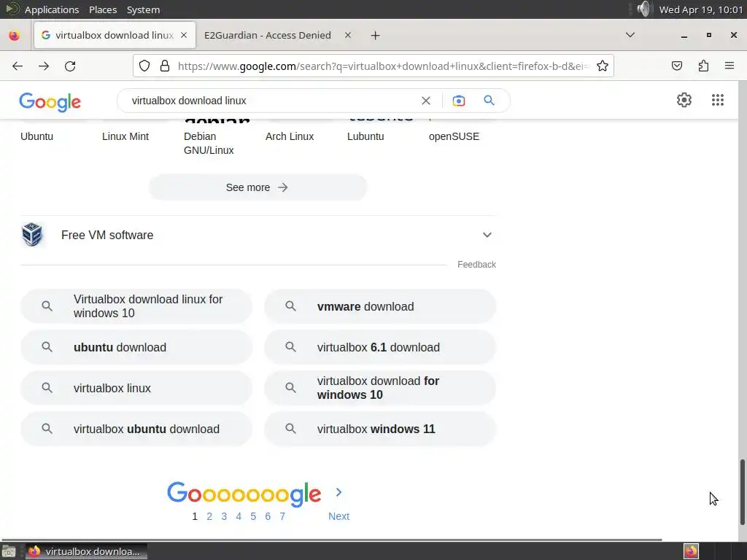The height and width of the screenshot is (560, 747).
Task: Go to results page 2
Action: pyautogui.click(x=209, y=516)
